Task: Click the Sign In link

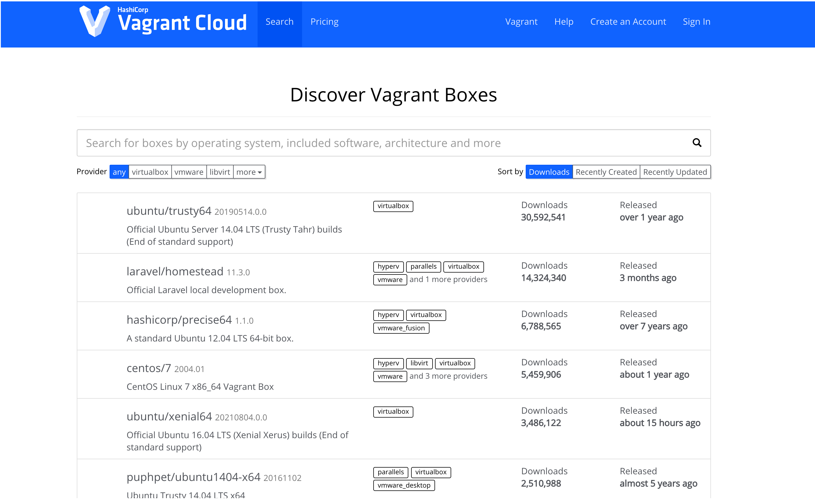Action: (x=696, y=22)
